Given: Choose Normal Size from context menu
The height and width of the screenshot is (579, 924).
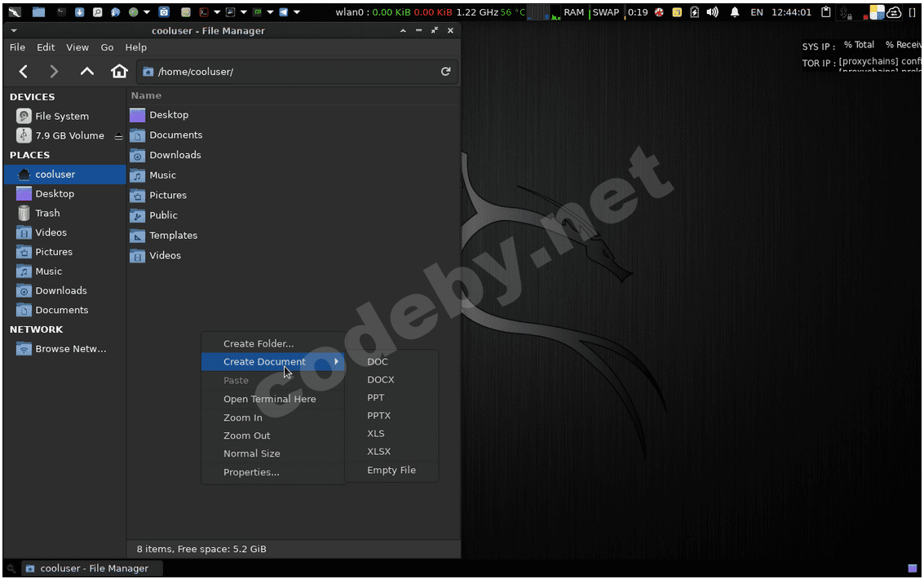Looking at the screenshot, I should click(273, 453).
